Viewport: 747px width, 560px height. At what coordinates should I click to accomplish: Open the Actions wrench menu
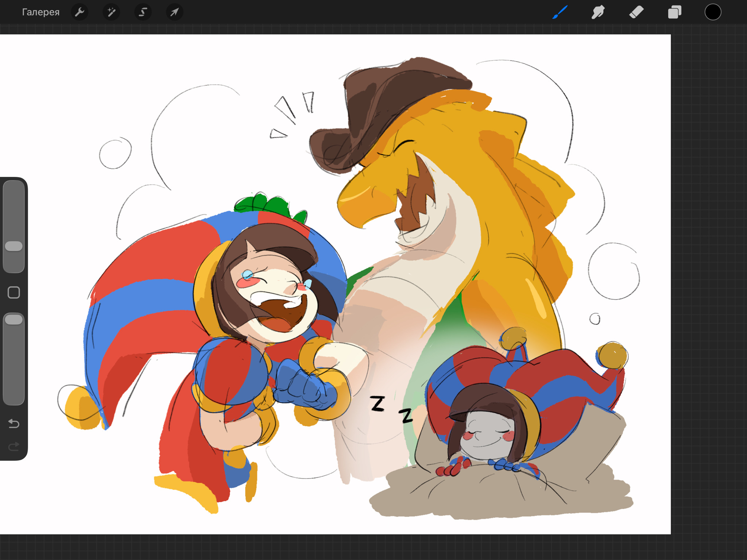tap(80, 12)
